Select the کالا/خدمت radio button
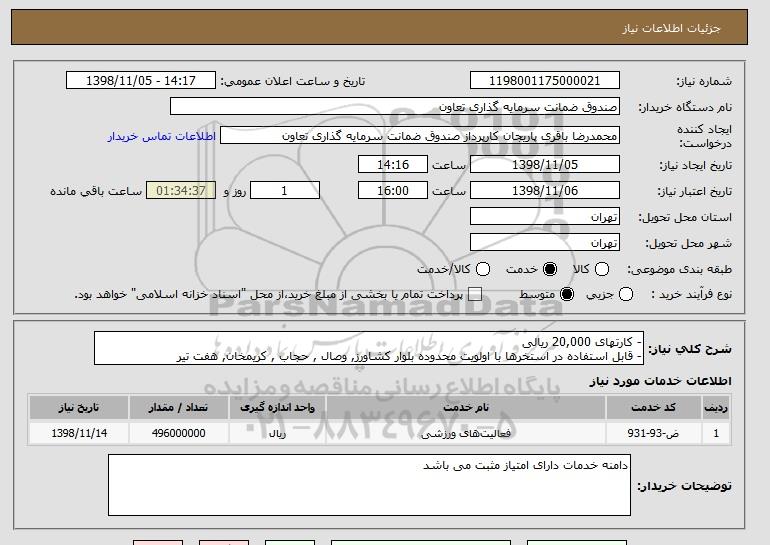Viewport: 770px width, 545px height. [483, 269]
